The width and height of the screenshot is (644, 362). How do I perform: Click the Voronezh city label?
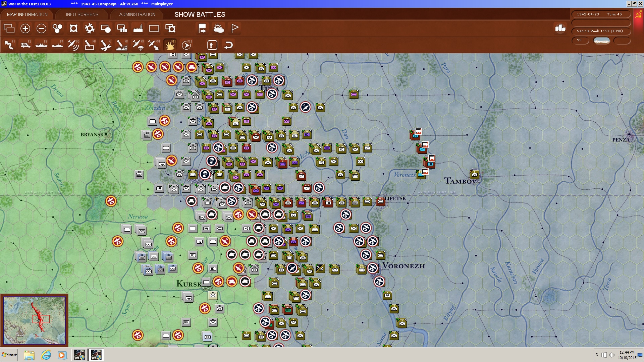404,266
